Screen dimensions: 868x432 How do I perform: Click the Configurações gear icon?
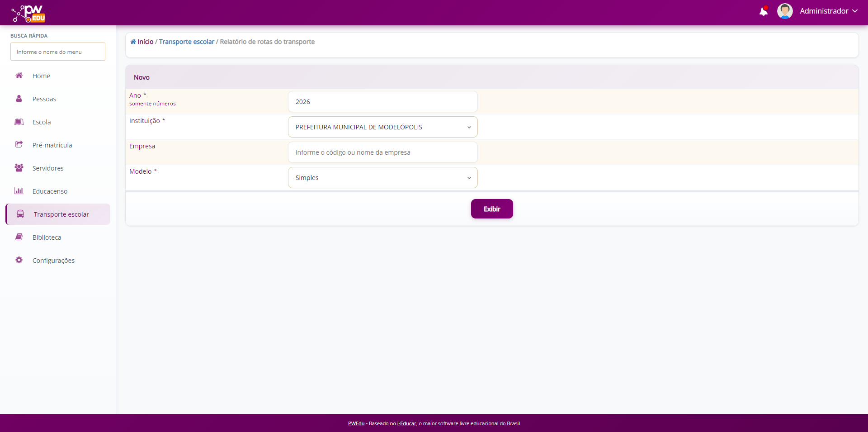[x=19, y=260]
